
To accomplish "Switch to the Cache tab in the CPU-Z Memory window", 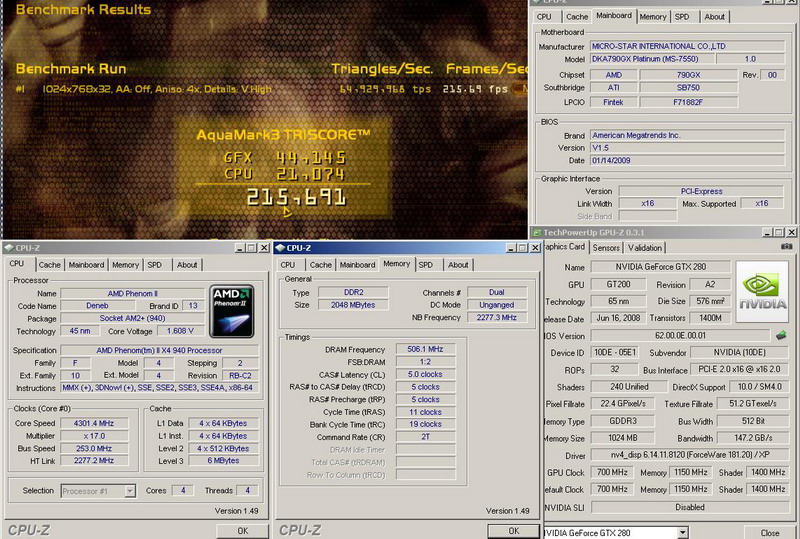I will (320, 265).
